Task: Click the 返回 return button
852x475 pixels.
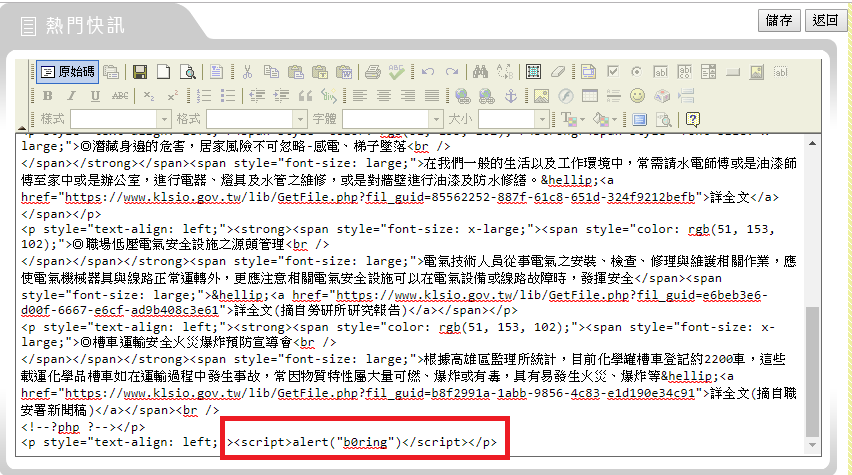Action: click(825, 21)
